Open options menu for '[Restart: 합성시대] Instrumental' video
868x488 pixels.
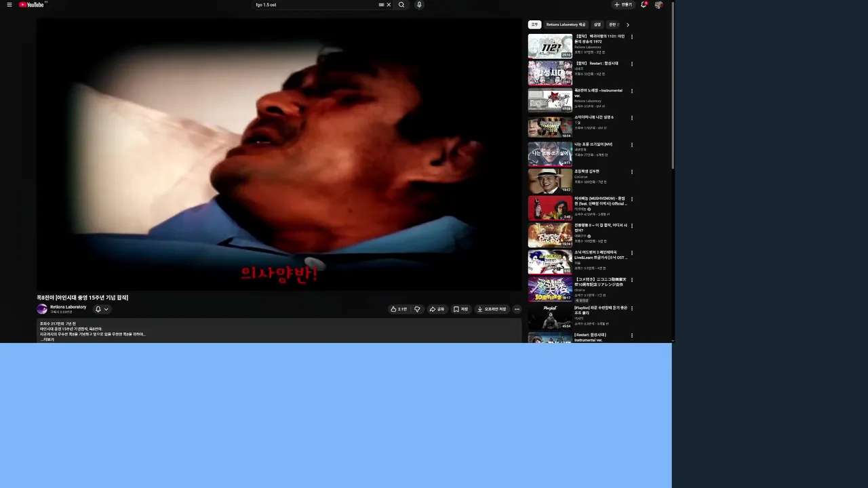pyautogui.click(x=632, y=335)
